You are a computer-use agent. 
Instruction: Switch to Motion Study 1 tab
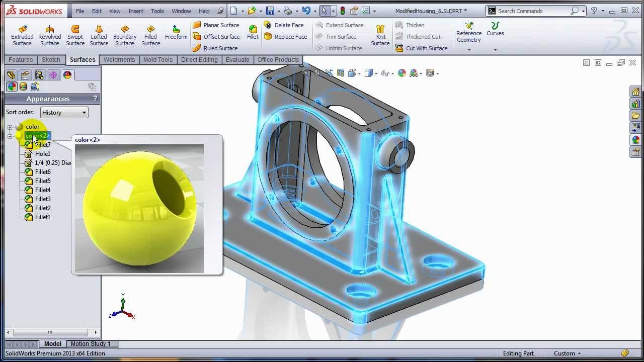[x=90, y=344]
